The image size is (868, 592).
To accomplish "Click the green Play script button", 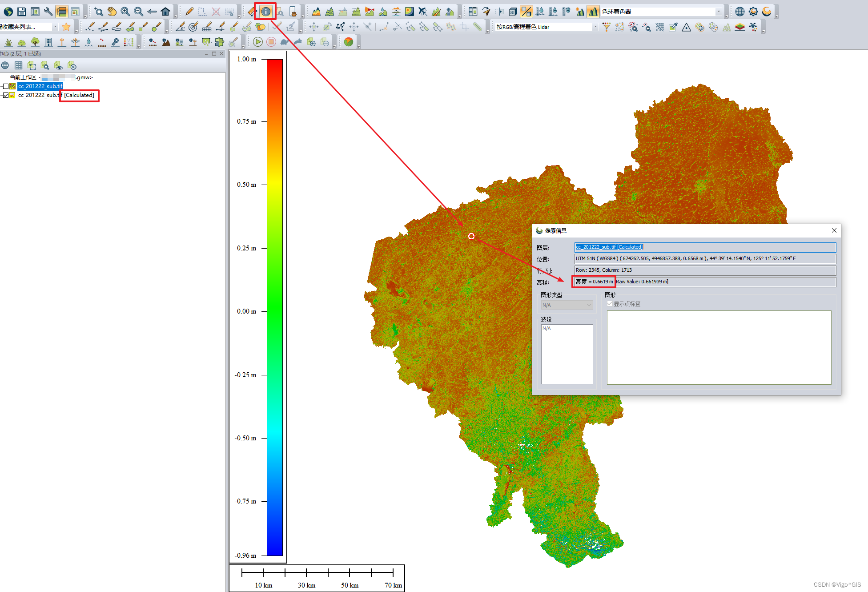I will (x=257, y=42).
